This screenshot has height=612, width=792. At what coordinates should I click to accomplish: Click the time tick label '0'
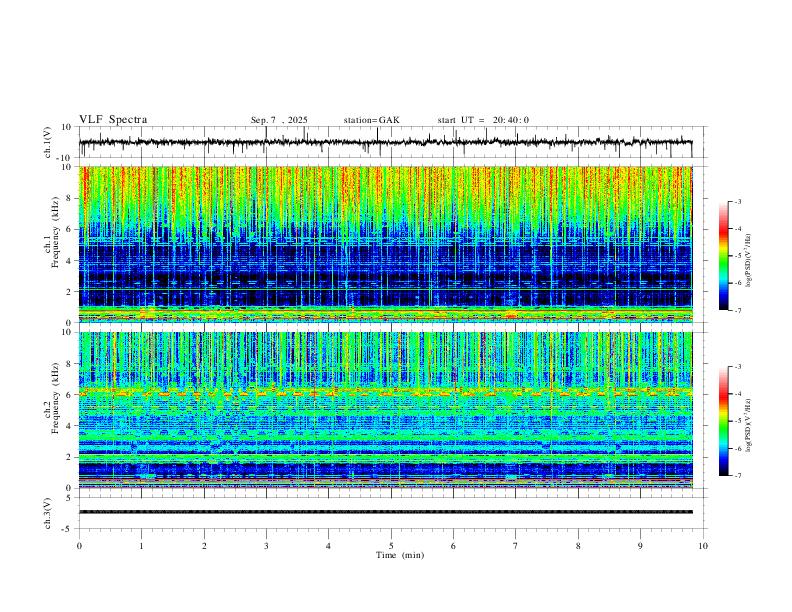coord(79,546)
